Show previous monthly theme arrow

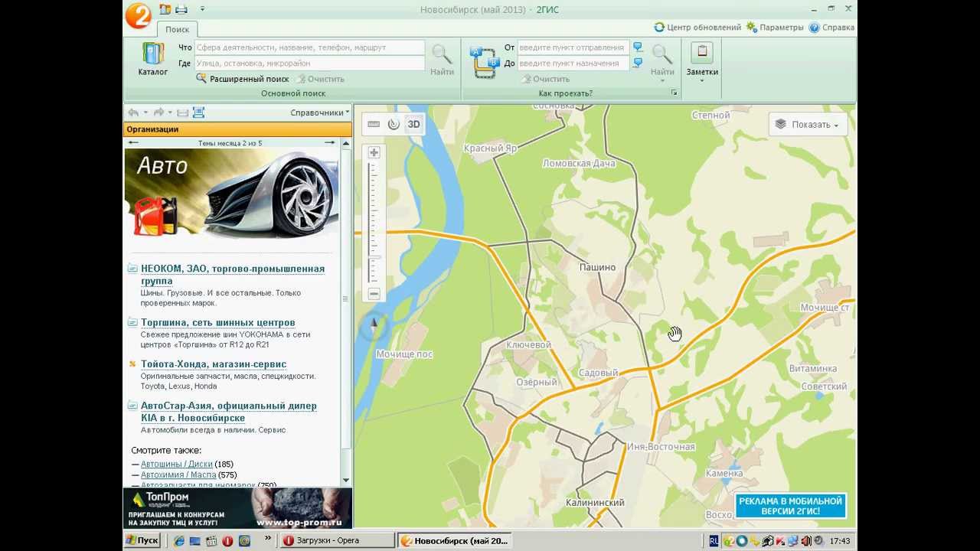134,142
